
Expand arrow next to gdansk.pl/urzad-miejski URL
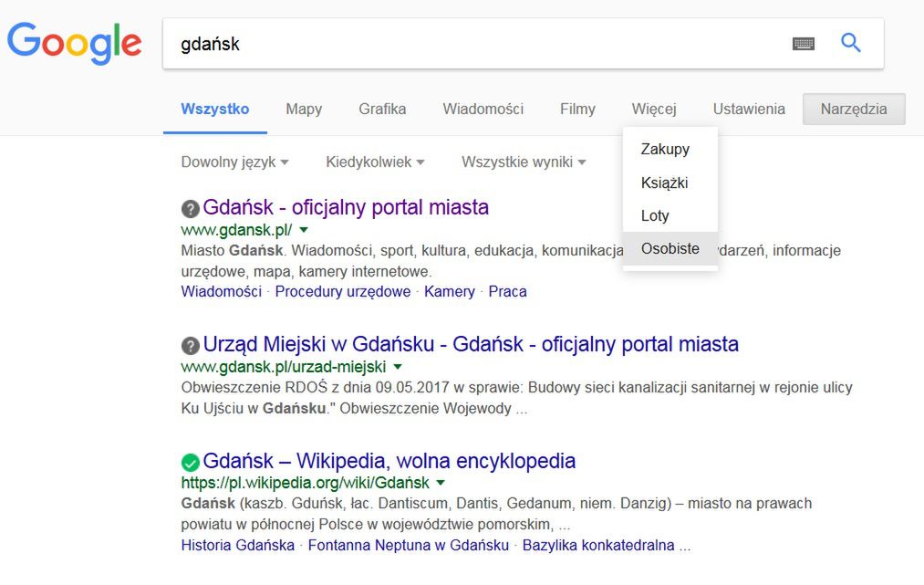397,367
